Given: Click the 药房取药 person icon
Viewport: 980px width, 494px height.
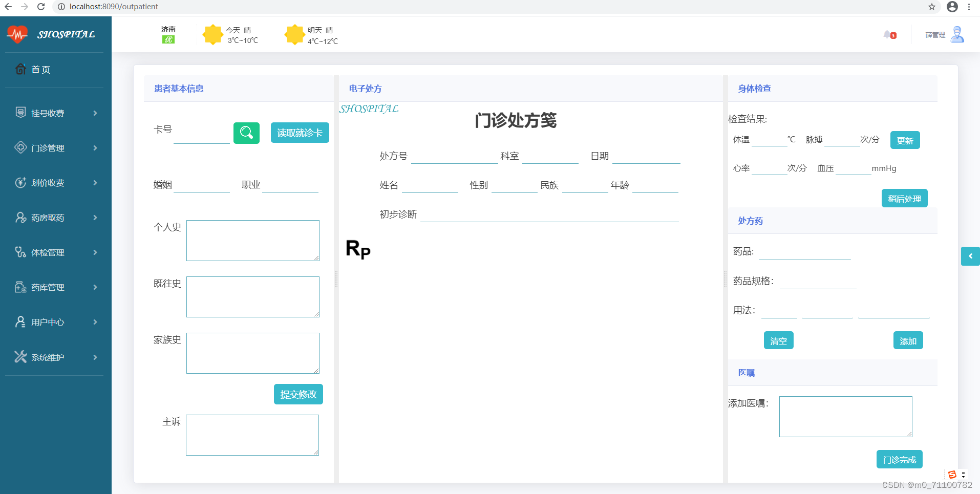Looking at the screenshot, I should point(20,217).
